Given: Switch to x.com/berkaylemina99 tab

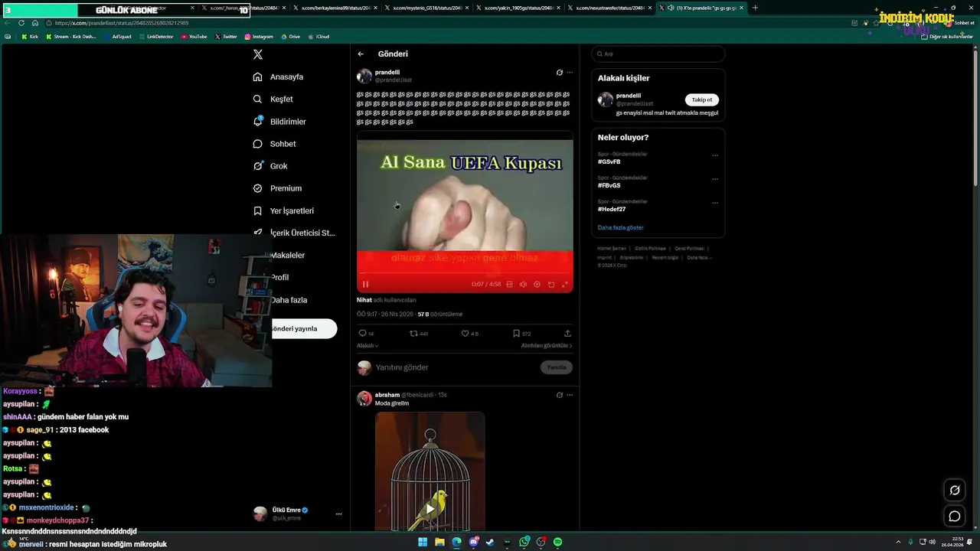Looking at the screenshot, I should click(336, 8).
